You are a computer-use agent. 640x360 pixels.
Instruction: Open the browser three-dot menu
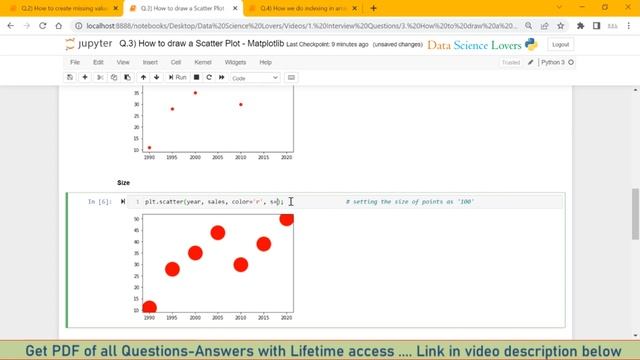click(629, 26)
